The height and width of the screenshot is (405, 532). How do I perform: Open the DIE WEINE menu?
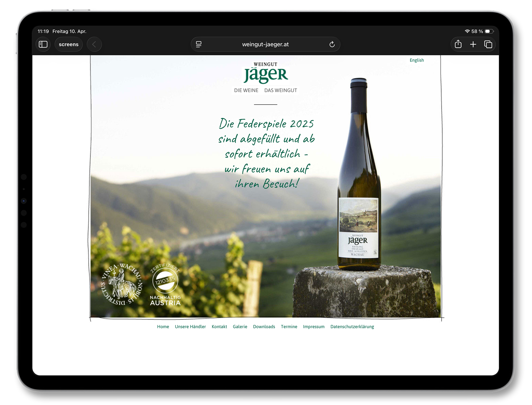[246, 90]
